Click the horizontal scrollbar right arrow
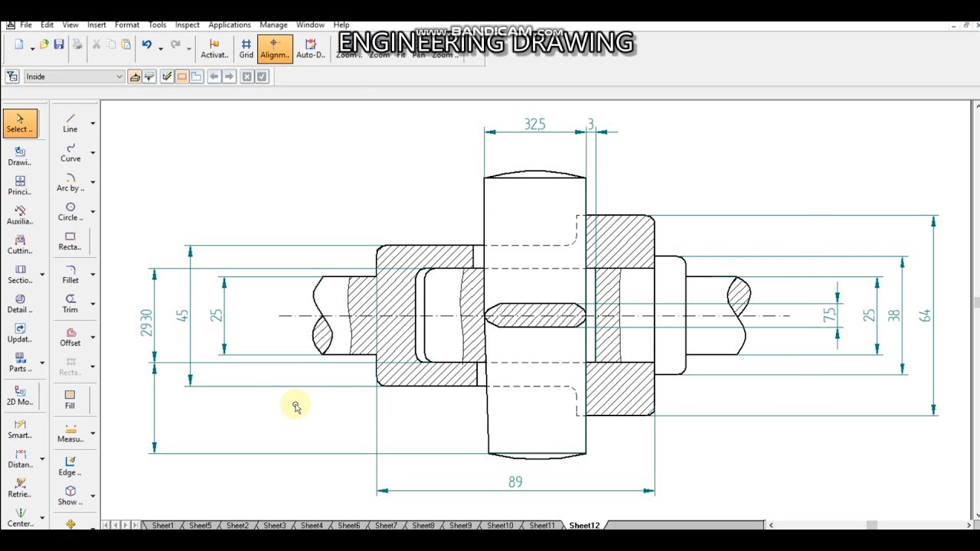 967,525
